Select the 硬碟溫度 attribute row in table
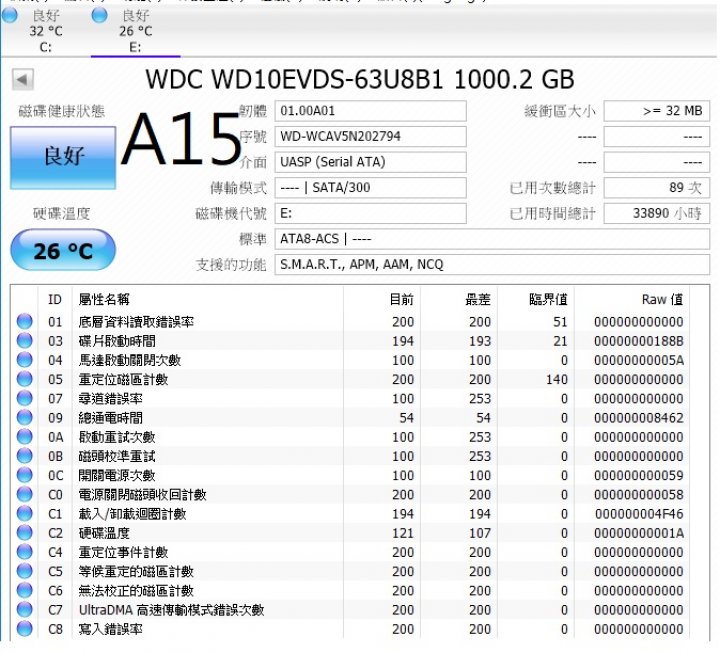 350,533
